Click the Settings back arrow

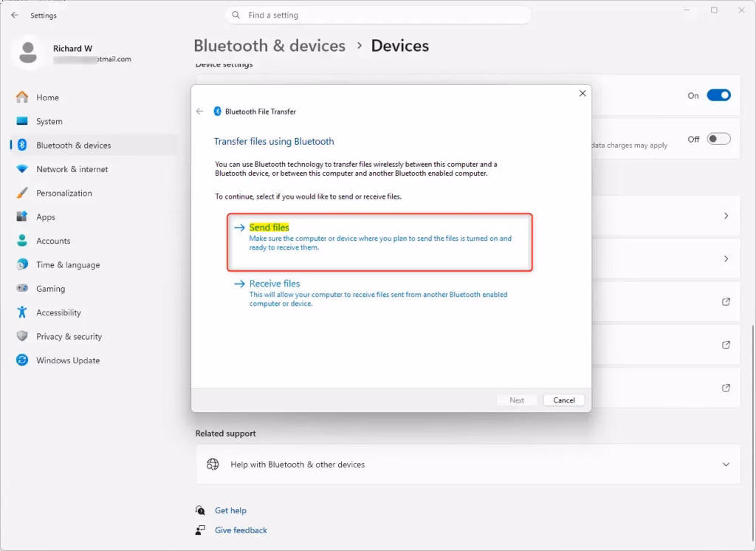(x=15, y=15)
